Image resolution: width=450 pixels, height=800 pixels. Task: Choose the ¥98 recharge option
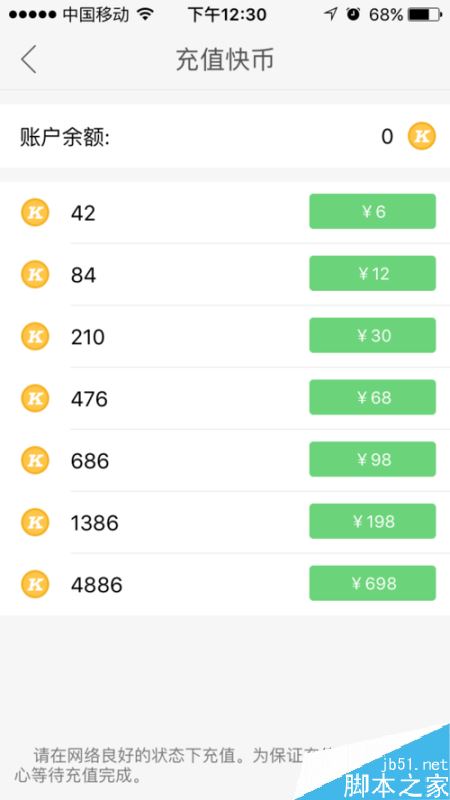coord(372,459)
